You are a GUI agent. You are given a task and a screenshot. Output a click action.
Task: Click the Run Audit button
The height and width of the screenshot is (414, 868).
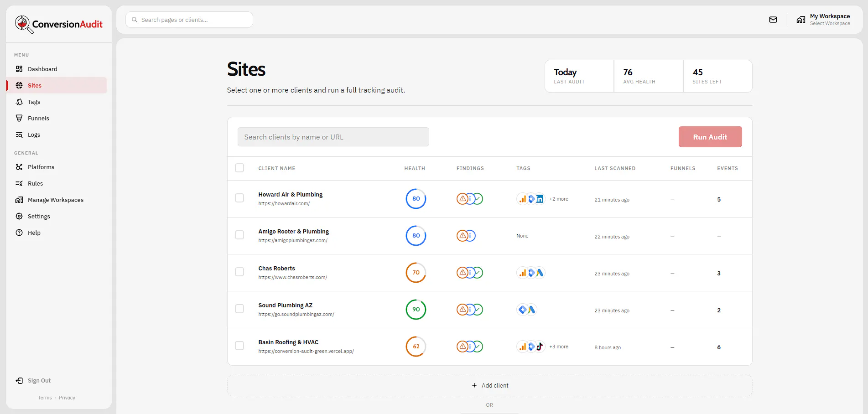[710, 137]
